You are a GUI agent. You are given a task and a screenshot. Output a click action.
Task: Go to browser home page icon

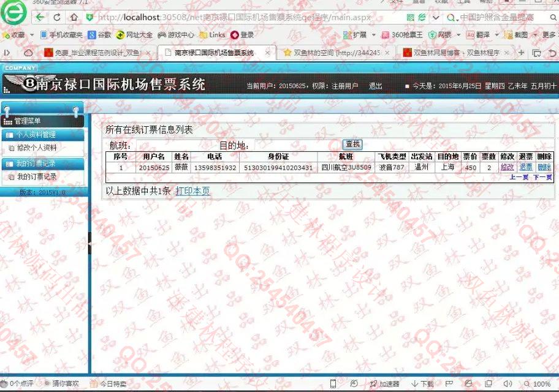[74, 17]
